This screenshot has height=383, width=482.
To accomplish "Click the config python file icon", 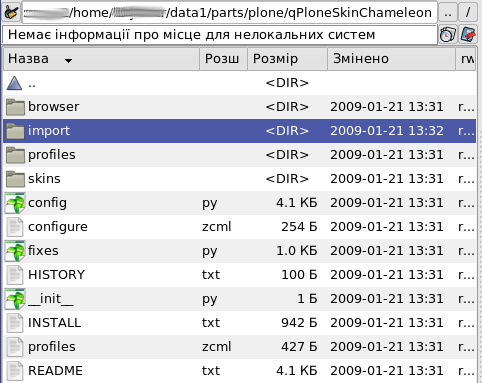I will coord(15,203).
